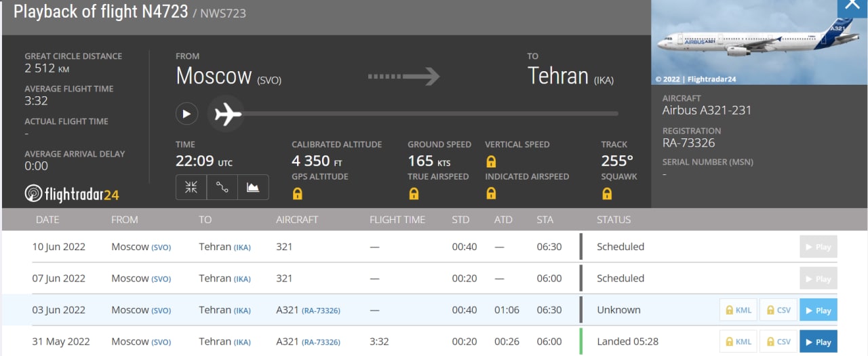Click the Flightradar24 logo
The height and width of the screenshot is (356, 868).
click(72, 194)
